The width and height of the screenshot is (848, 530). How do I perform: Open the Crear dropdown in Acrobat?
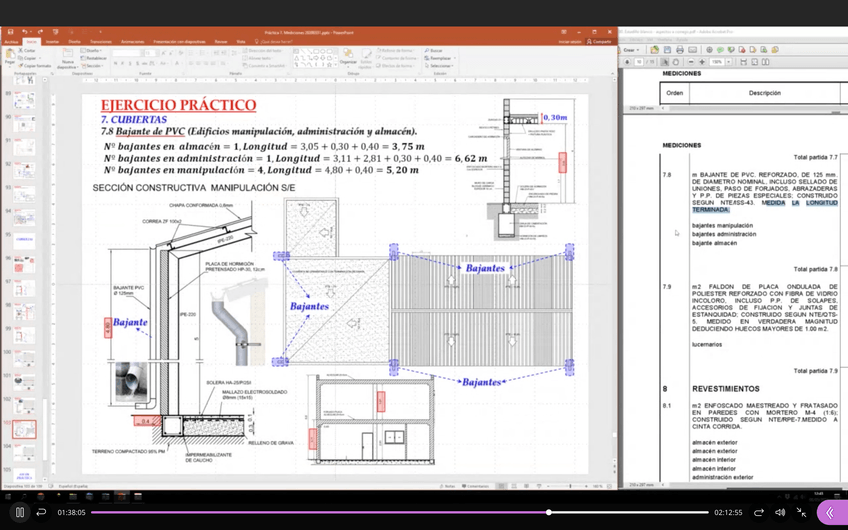[631, 49]
